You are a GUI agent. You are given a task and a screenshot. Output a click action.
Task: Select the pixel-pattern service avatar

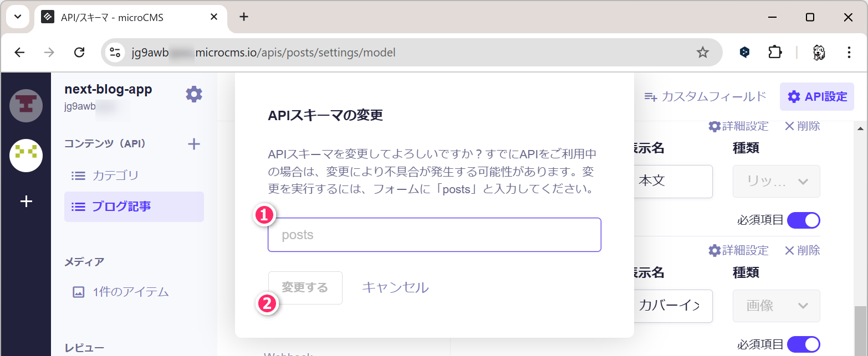point(26,156)
